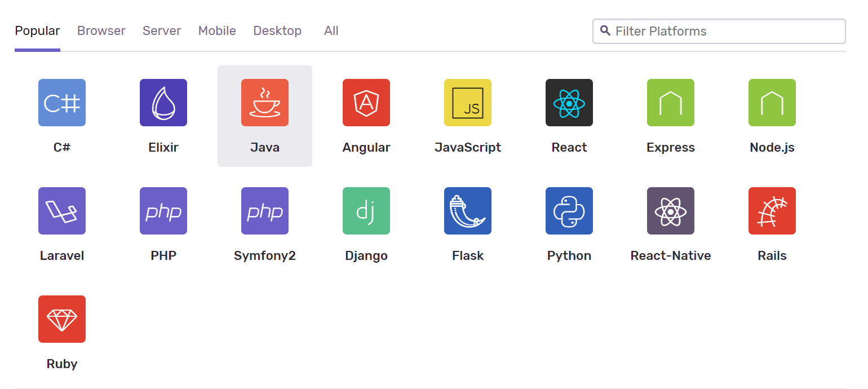Click the "Node.js" label text
The image size is (868, 389).
[772, 148]
